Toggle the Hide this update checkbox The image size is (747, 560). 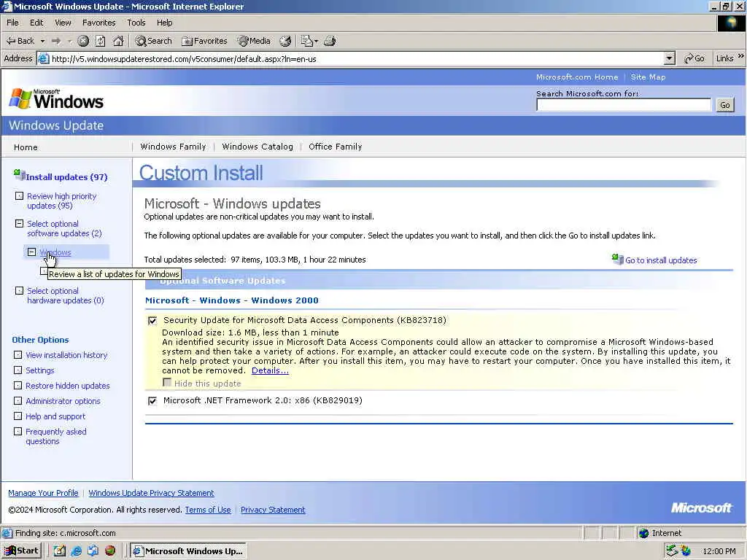point(167,383)
